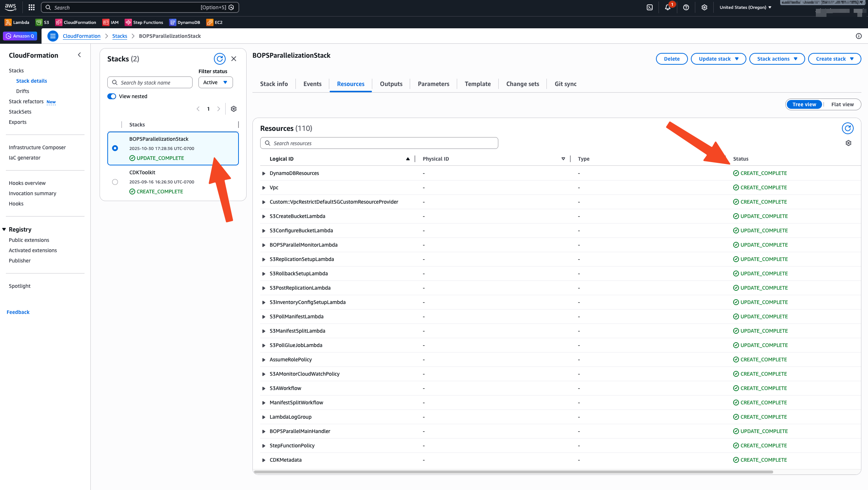Viewport: 868px width, 490px height.
Task: Switch to the Template tab
Action: tap(477, 84)
